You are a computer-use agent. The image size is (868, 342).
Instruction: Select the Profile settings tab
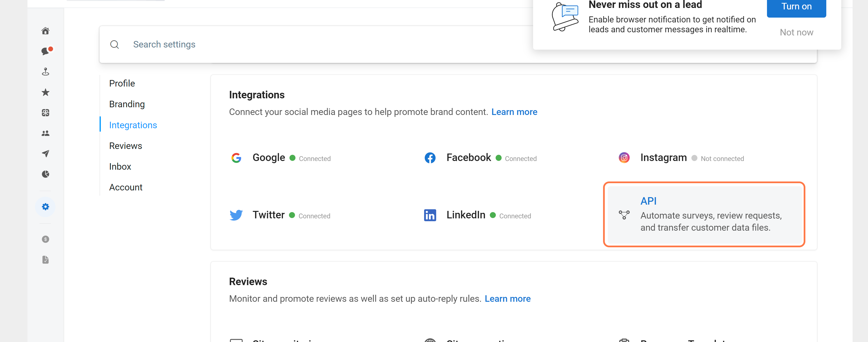tap(122, 83)
